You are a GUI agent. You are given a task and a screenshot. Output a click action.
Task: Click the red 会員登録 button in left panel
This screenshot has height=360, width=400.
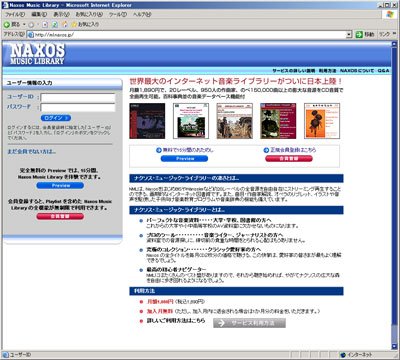click(60, 216)
